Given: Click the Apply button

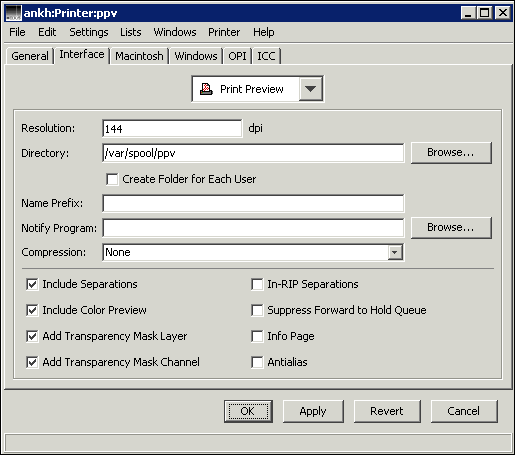Looking at the screenshot, I should point(313,411).
